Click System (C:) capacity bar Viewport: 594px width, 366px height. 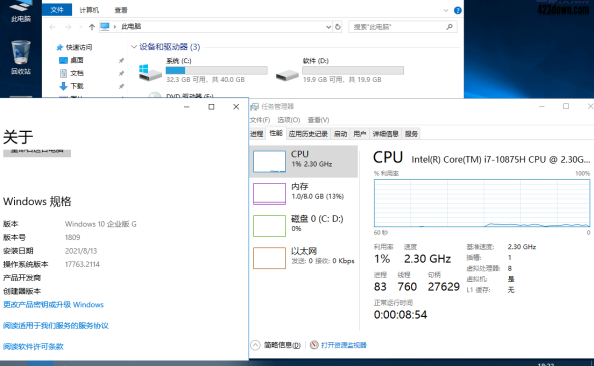217,70
